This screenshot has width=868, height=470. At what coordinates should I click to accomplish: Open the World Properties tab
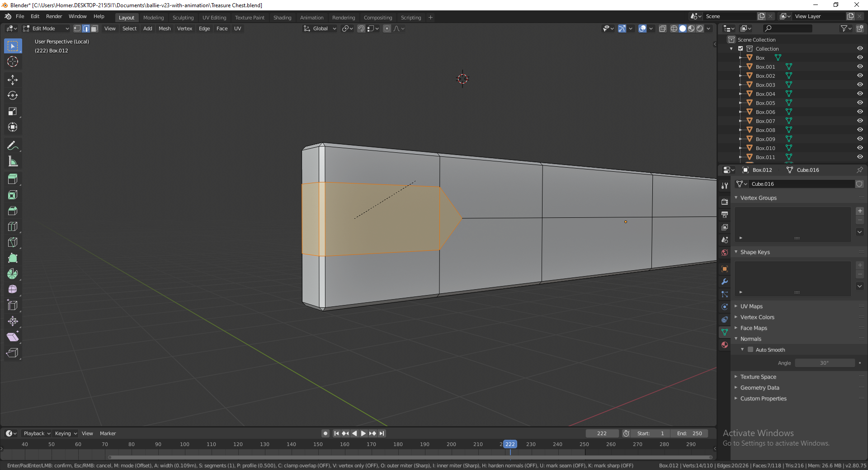(x=725, y=253)
